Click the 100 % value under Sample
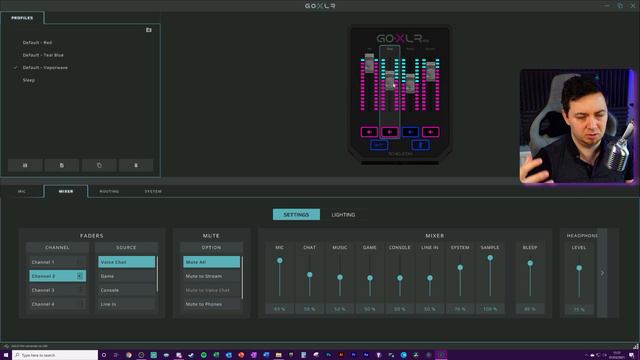 490,309
